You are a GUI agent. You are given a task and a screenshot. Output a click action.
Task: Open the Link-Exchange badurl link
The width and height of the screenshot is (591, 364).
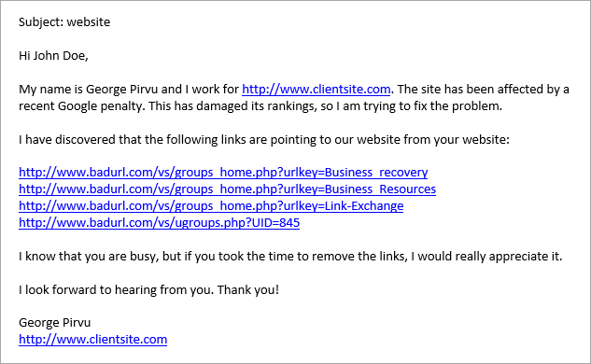point(211,206)
